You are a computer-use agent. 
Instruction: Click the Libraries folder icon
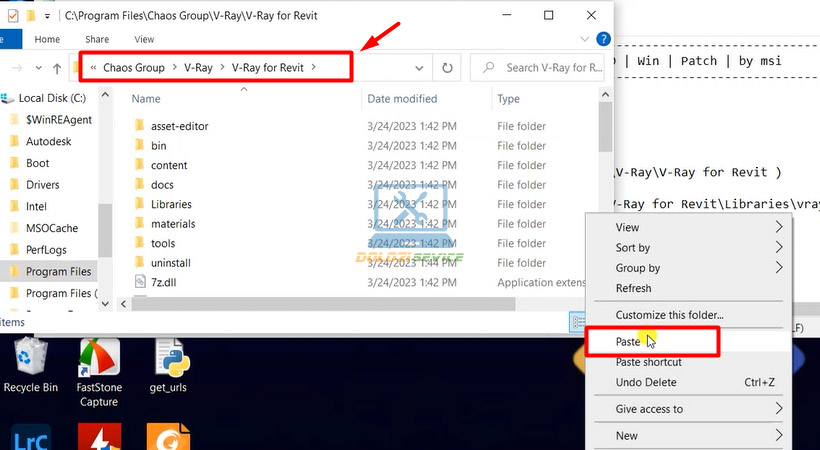click(139, 204)
